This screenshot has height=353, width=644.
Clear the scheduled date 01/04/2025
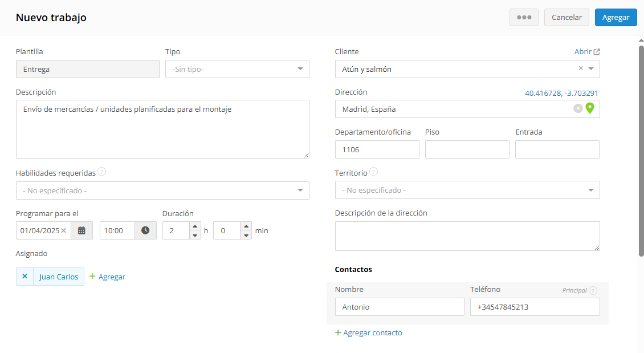click(64, 230)
